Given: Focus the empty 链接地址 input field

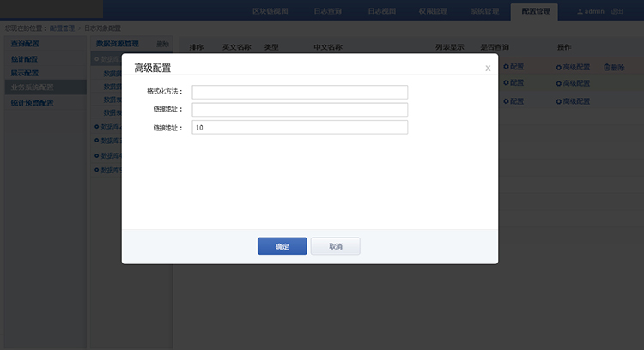Looking at the screenshot, I should pyautogui.click(x=300, y=110).
